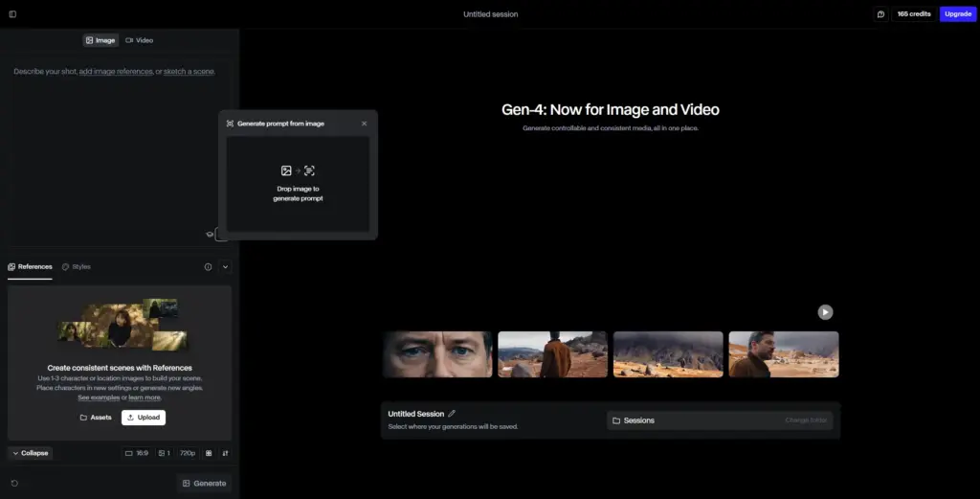Play the Gen-4 preview with play button
The width and height of the screenshot is (980, 499).
point(825,312)
